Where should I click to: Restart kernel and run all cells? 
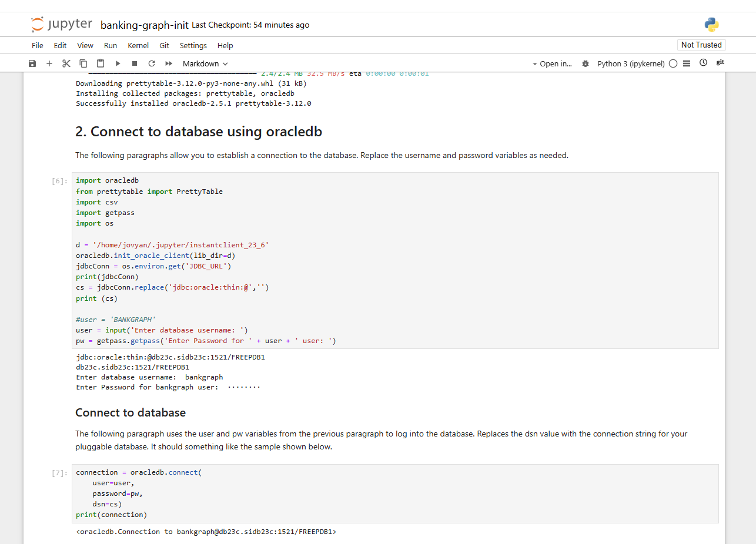pyautogui.click(x=169, y=63)
